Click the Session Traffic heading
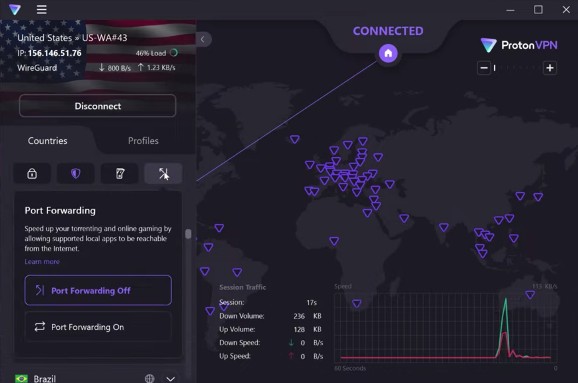 coord(243,287)
